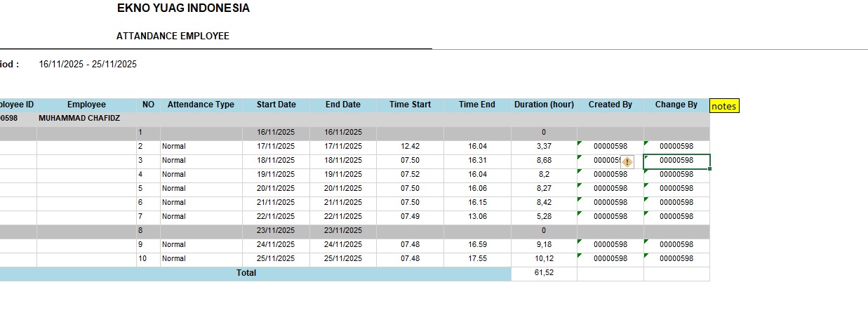Select the Change By column header

coord(676,105)
